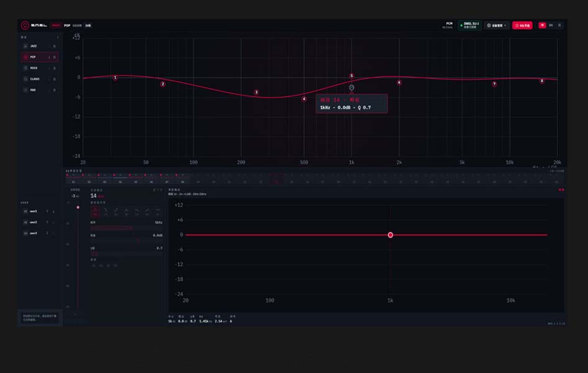The height and width of the screenshot is (373, 588).
Task: Select the R&B preset
Action: click(39, 90)
